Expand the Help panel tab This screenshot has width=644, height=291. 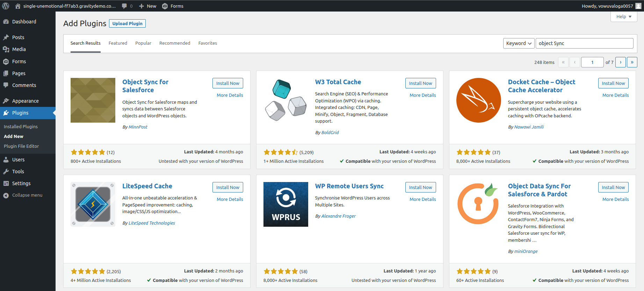point(624,17)
